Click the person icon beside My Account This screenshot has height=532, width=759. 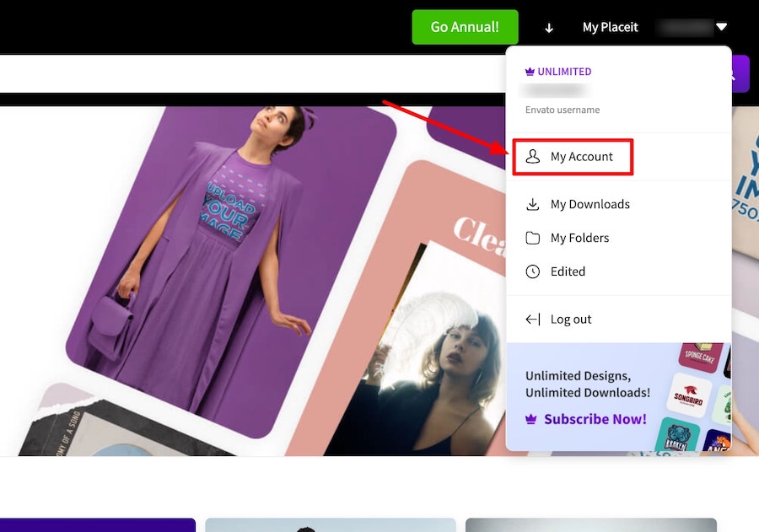[x=532, y=156]
